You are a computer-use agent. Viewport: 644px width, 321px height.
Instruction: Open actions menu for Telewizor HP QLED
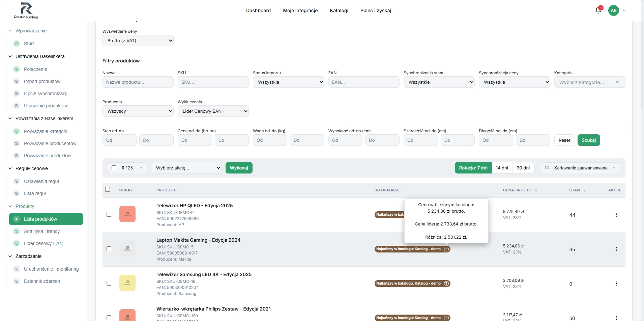616,215
